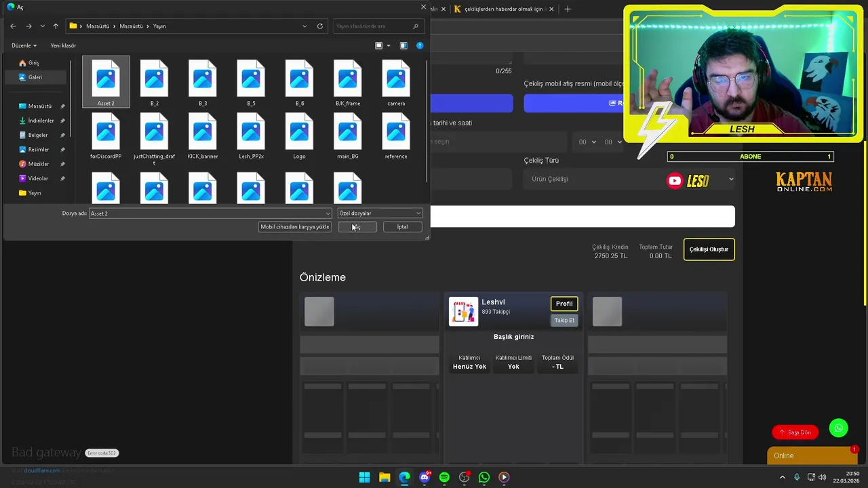This screenshot has height=488, width=868.
Task: Click Çekilişi Oluştur button
Action: point(709,249)
